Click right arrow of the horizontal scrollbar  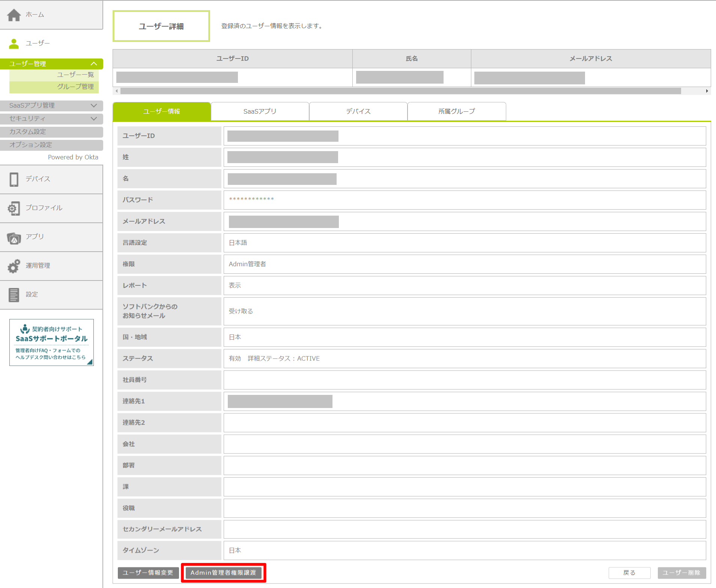pos(707,91)
